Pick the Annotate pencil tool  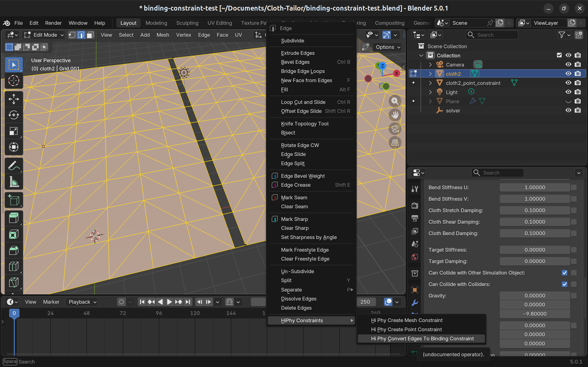pos(14,166)
